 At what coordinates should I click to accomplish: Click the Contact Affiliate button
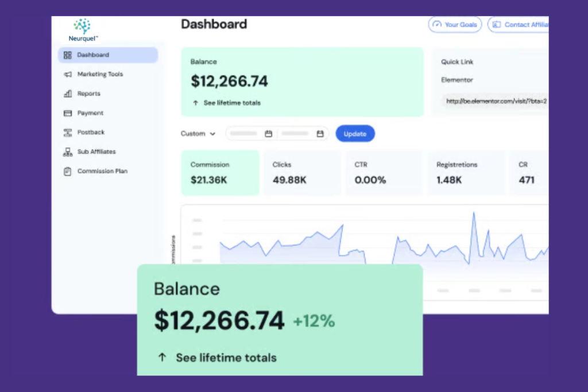(x=519, y=25)
